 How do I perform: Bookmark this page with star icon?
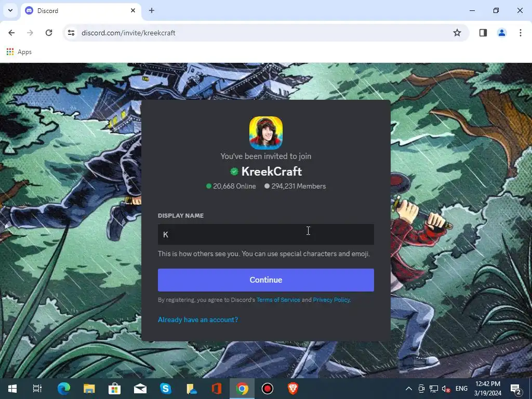click(x=457, y=33)
